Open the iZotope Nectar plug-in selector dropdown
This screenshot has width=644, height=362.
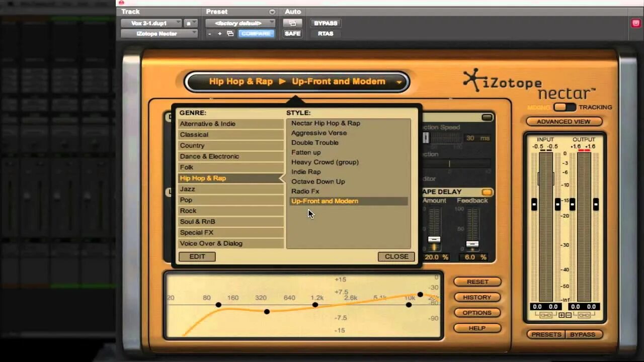point(159,34)
